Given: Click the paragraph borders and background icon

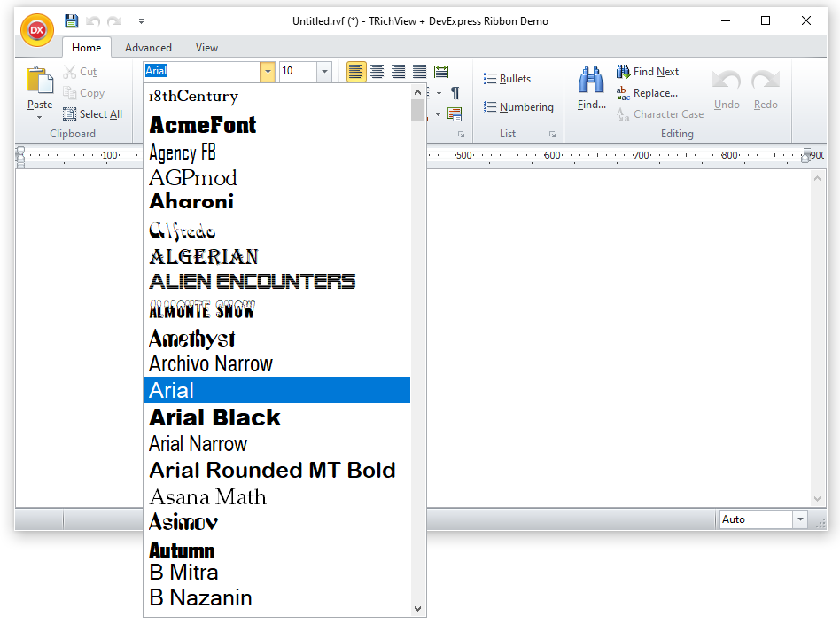Looking at the screenshot, I should [455, 114].
